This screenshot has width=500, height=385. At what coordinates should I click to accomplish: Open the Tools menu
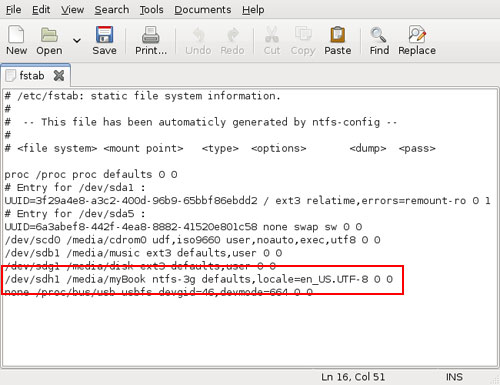151,10
